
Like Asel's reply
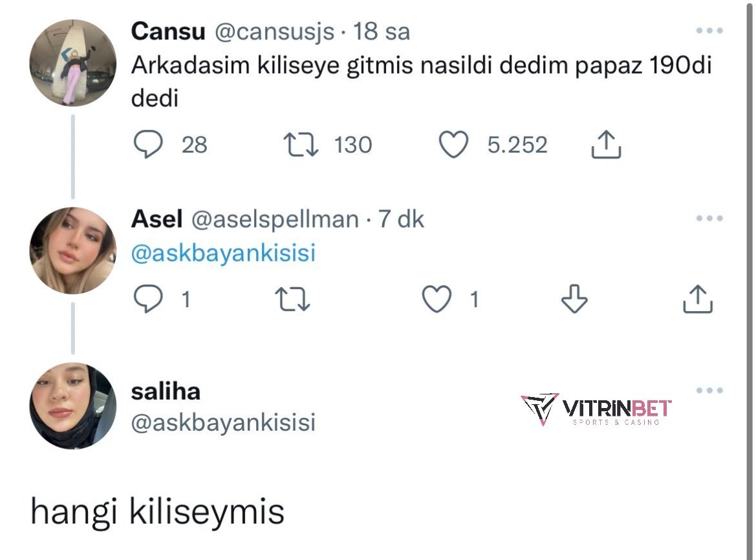point(437,299)
